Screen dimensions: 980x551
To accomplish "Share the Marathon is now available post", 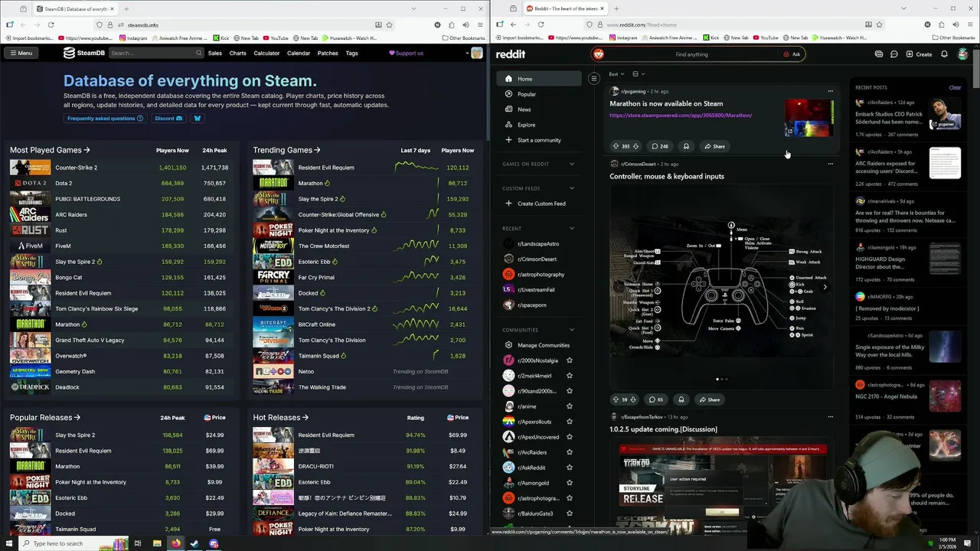I will [x=714, y=146].
